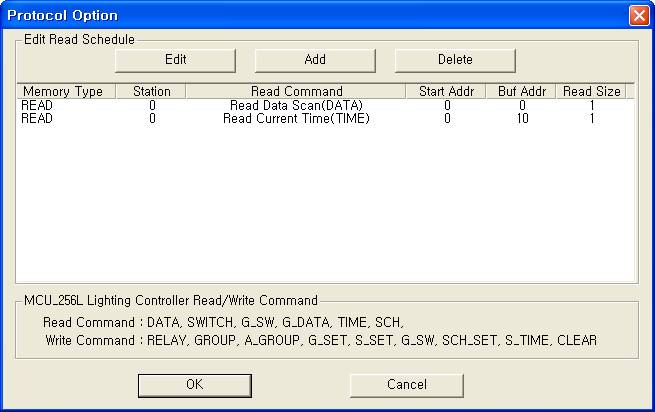Click READ in the second schedule row

point(37,118)
